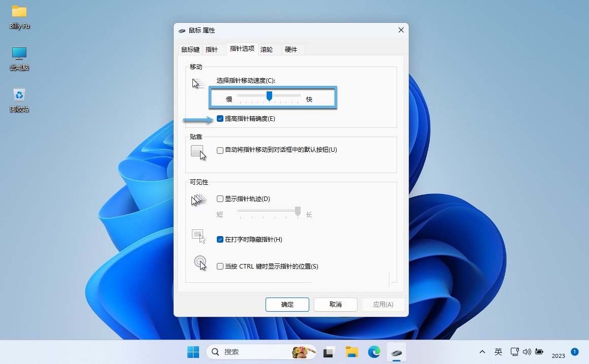Expand the hidden icons in system tray

click(x=482, y=351)
